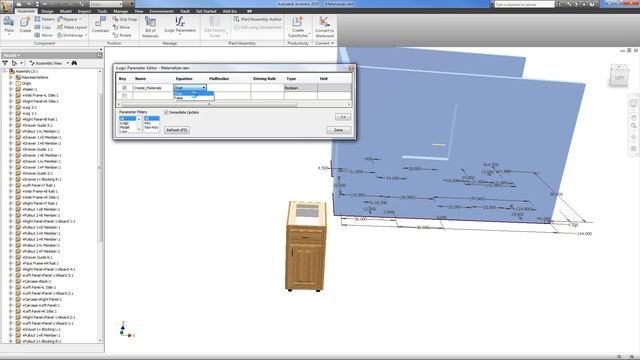Open the Inspect ribbon tab
This screenshot has width=640, height=360.
pyautogui.click(x=84, y=11)
